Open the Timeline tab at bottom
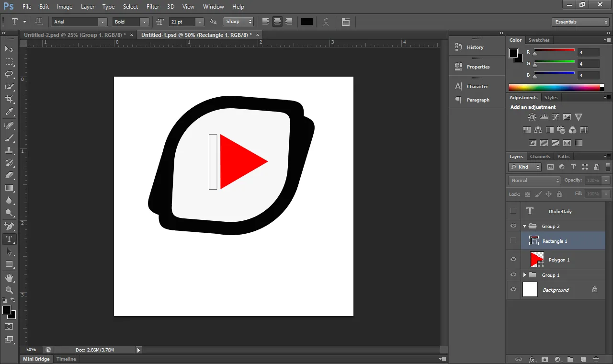 pos(66,359)
